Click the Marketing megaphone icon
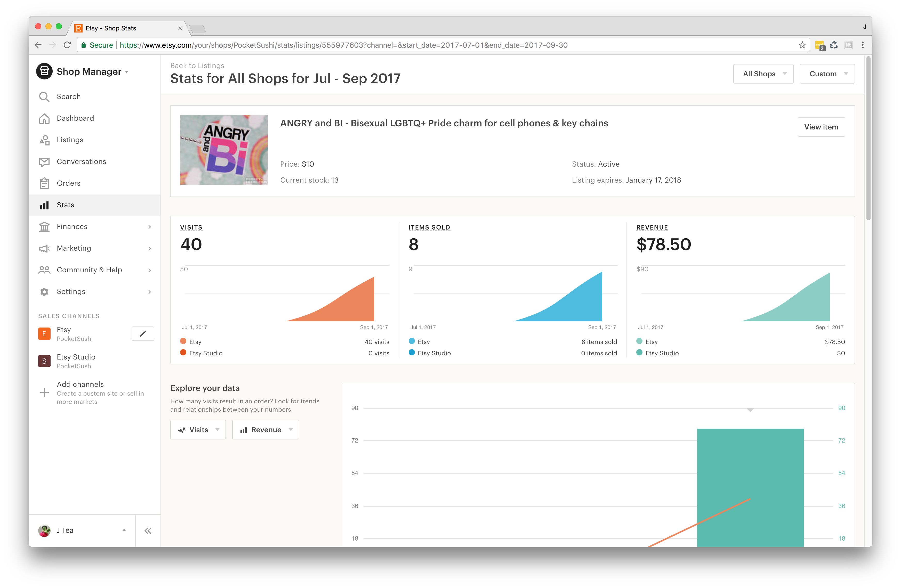The height and width of the screenshot is (588, 901). (44, 249)
